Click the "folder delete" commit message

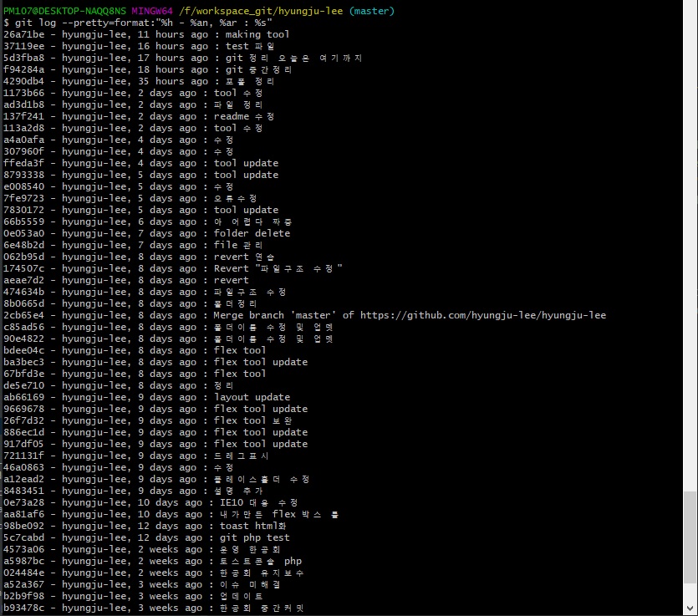(252, 233)
